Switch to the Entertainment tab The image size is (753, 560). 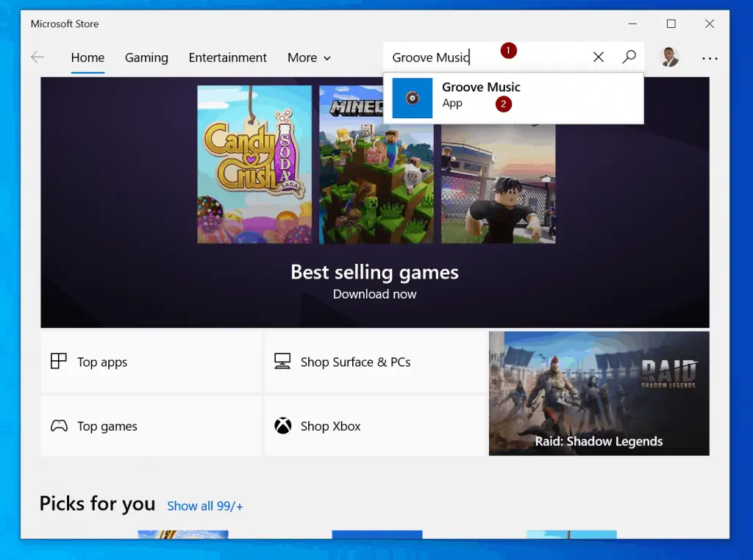pos(228,57)
